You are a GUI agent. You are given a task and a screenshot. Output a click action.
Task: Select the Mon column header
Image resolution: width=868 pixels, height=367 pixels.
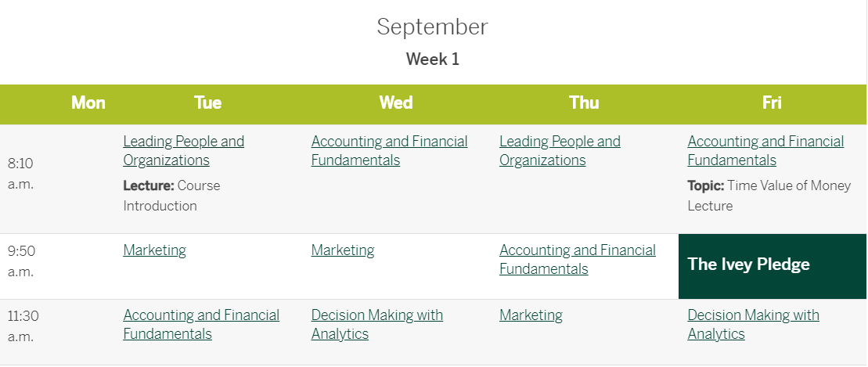click(x=88, y=103)
